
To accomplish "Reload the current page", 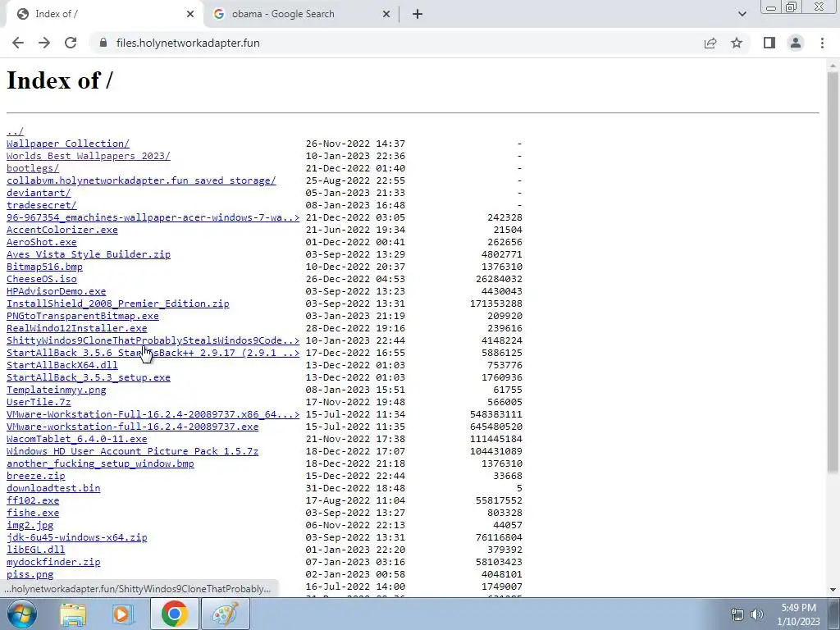I will click(71, 43).
